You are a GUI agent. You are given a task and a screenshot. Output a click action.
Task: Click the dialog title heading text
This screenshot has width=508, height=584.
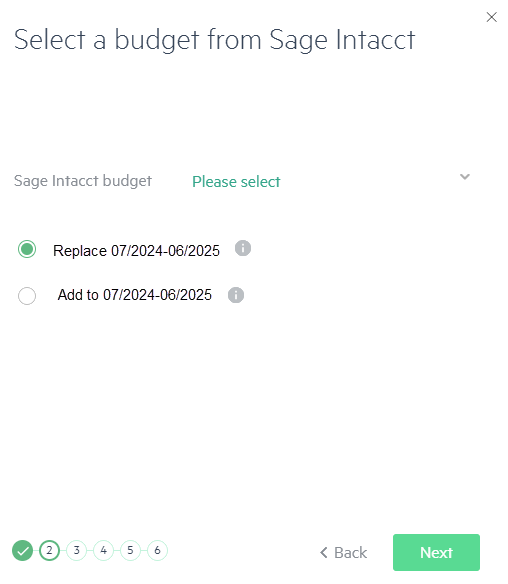(x=215, y=39)
